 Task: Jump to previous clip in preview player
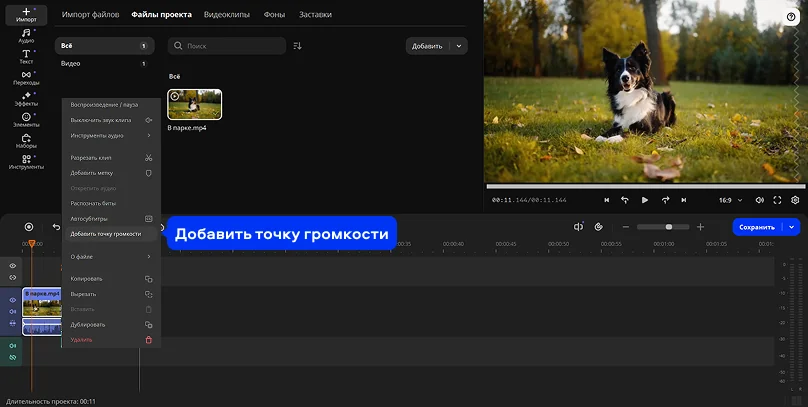pyautogui.click(x=607, y=200)
